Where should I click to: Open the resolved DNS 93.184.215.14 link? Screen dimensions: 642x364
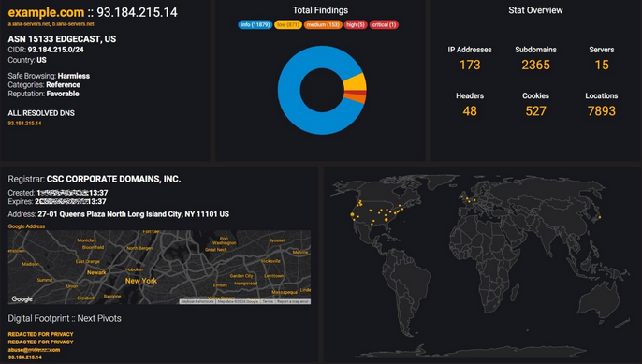24,124
